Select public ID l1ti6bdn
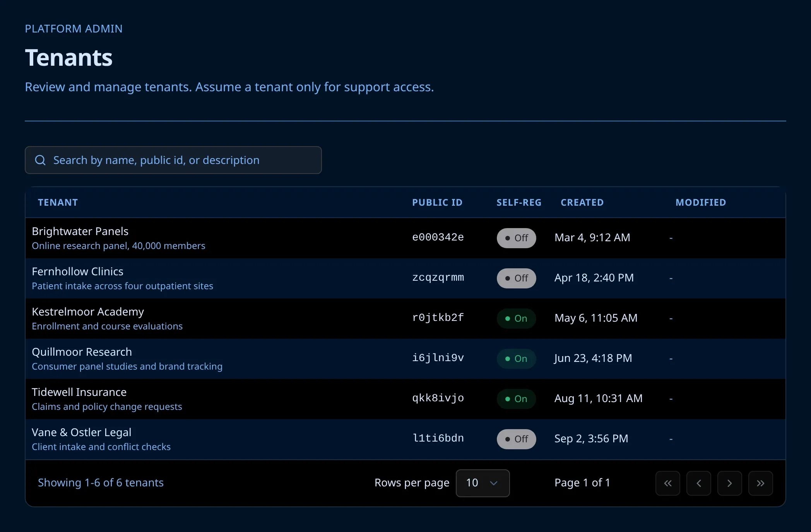811x532 pixels. (438, 438)
